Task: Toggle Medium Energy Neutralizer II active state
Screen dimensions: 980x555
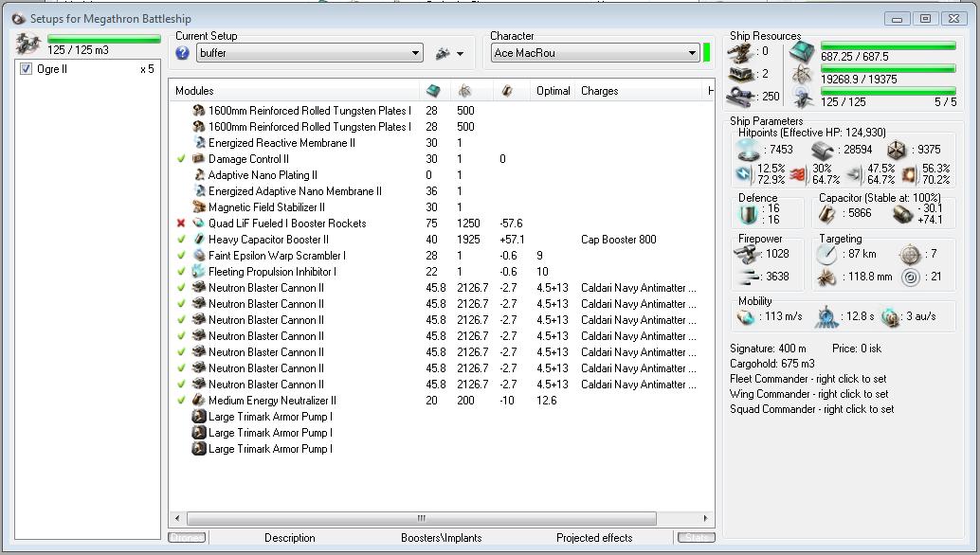Action: coord(181,401)
